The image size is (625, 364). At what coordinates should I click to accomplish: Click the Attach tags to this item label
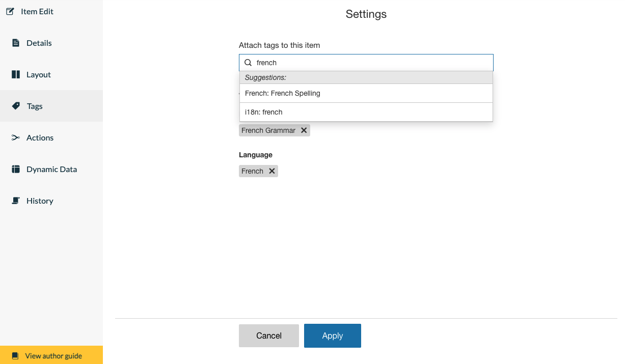[x=279, y=45]
